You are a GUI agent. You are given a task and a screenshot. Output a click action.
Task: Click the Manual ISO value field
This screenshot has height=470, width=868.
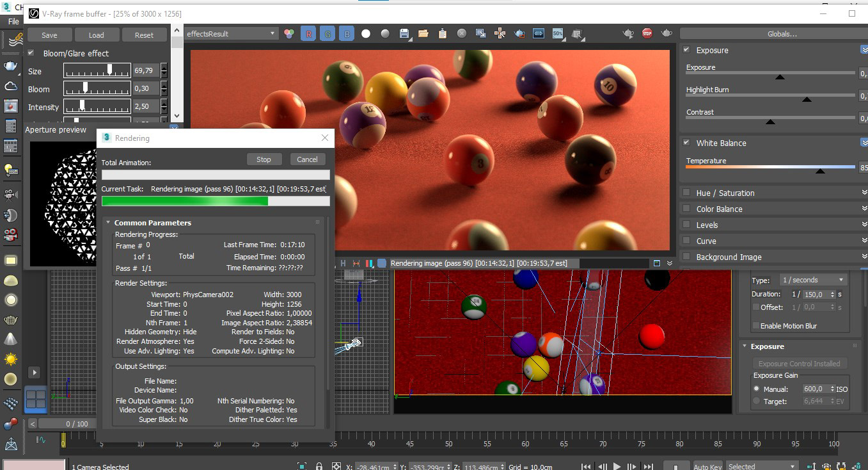coord(815,389)
